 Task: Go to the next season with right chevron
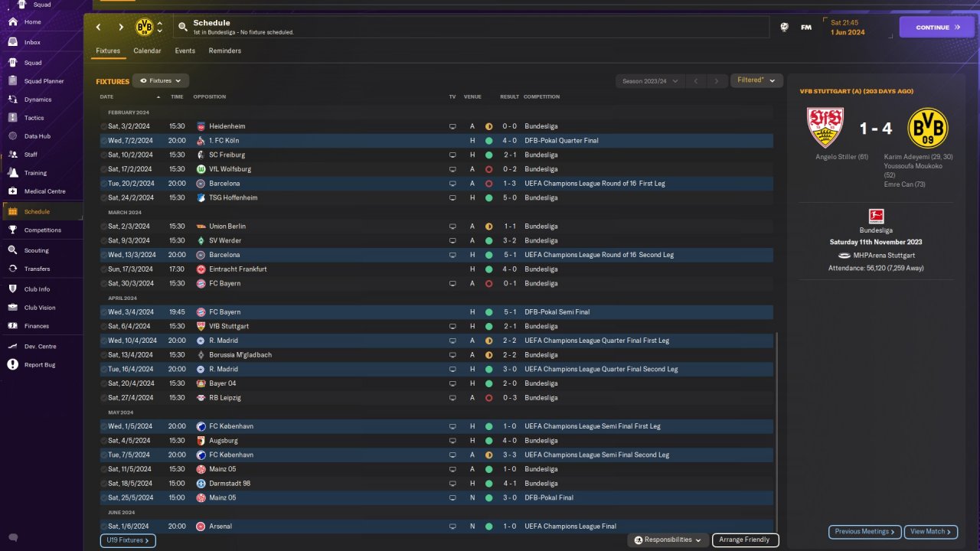[x=717, y=81]
